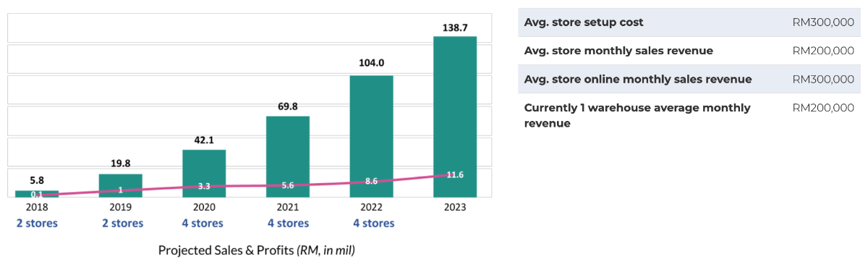868x265 pixels.
Task: Click the 2018 bar in the chart
Action: click(x=37, y=193)
